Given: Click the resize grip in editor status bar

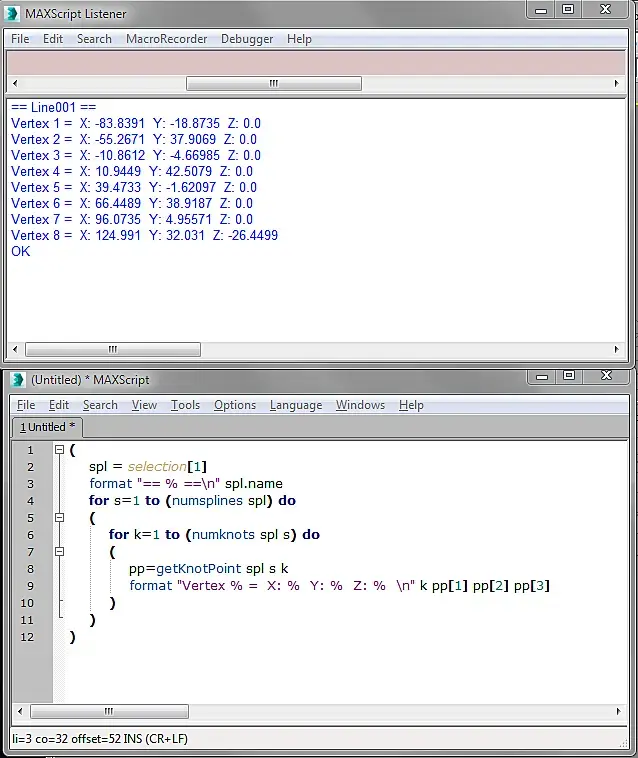Looking at the screenshot, I should 624,743.
